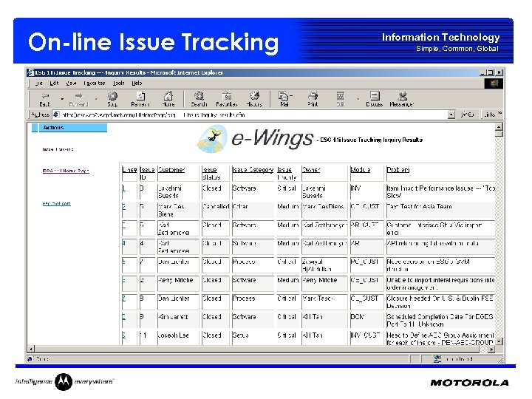Open line link in Kim Jarrett row
Image resolution: width=532 pixels, height=399 pixels.
124,316
